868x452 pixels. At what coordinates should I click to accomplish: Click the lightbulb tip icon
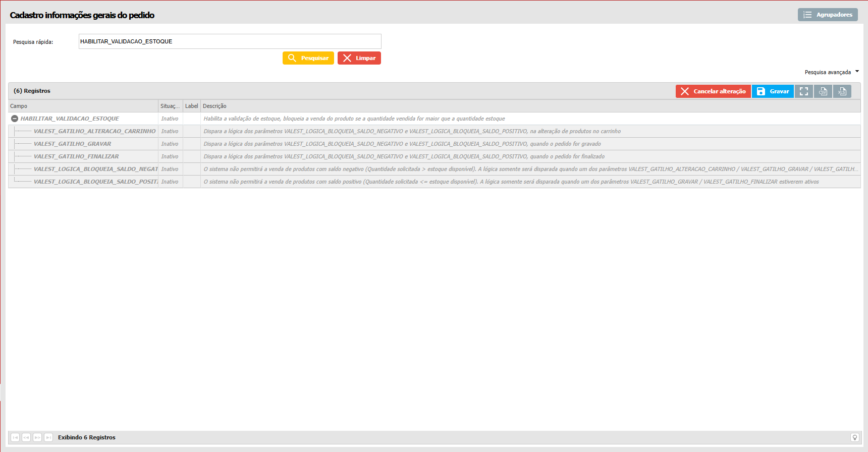click(x=855, y=437)
